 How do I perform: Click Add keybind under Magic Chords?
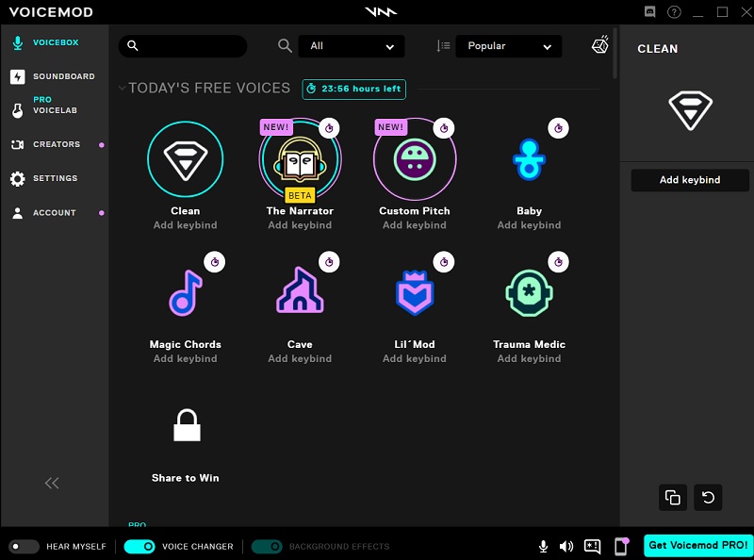[x=185, y=359]
